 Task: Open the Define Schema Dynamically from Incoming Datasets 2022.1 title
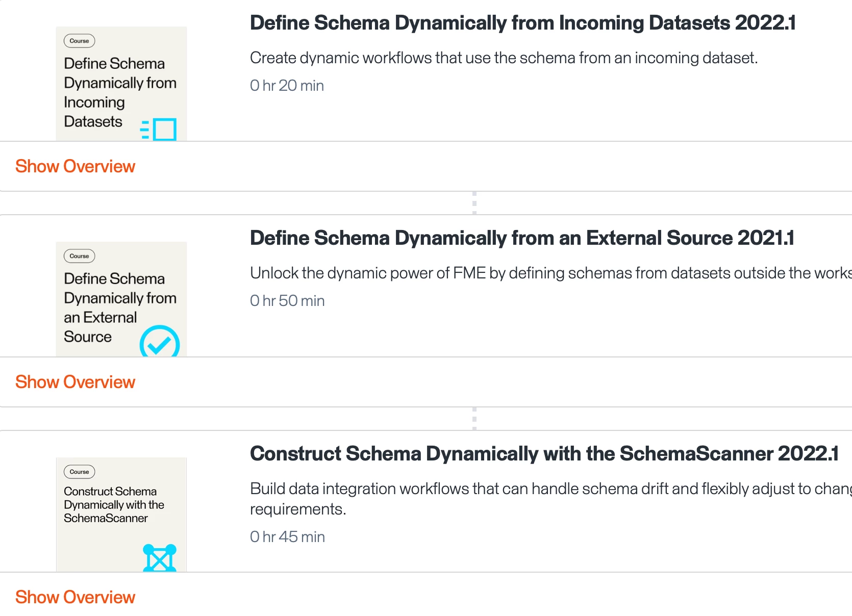522,23
